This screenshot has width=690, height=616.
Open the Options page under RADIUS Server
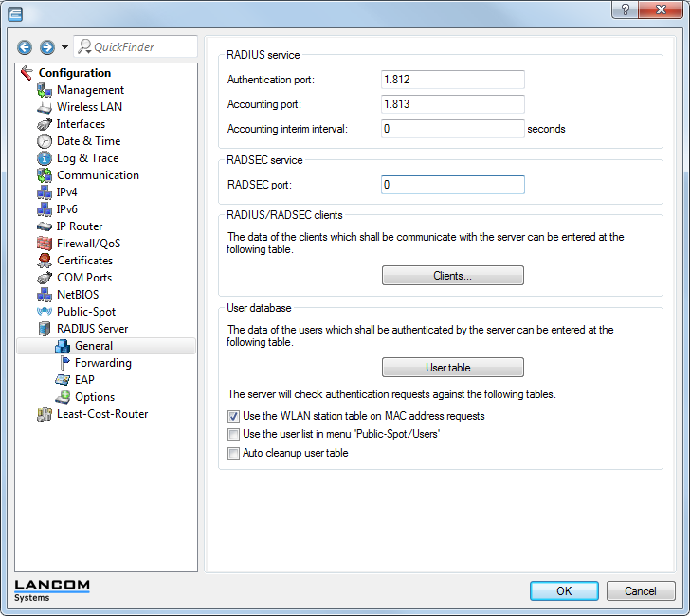point(95,397)
